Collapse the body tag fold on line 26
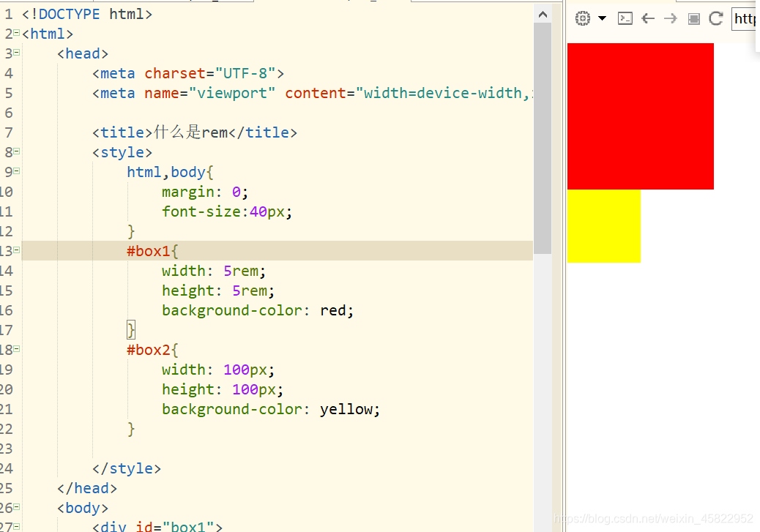This screenshot has width=760, height=532. pyautogui.click(x=17, y=507)
